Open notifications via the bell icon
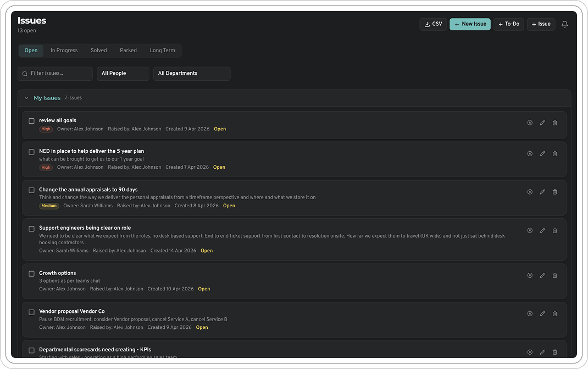 564,24
